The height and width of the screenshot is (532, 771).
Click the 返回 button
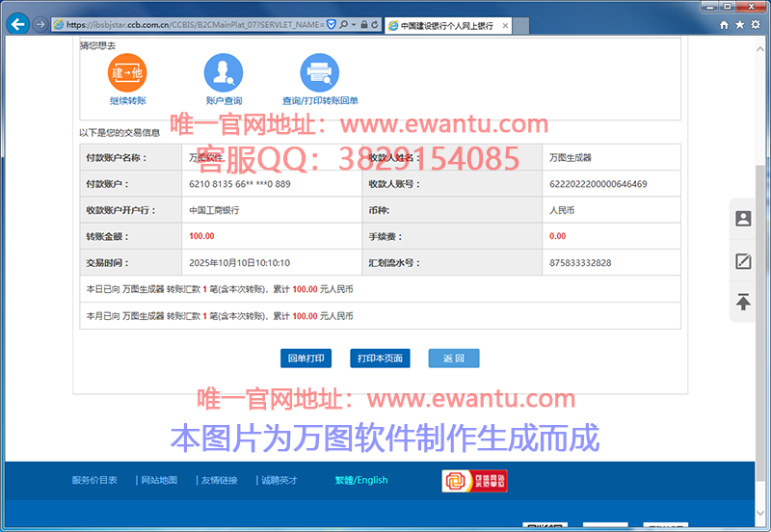(454, 359)
